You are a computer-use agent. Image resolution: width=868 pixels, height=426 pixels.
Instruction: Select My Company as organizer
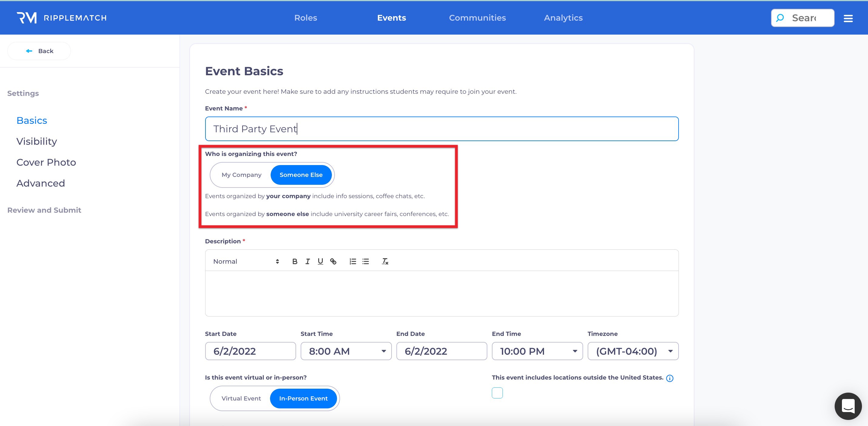coord(241,175)
